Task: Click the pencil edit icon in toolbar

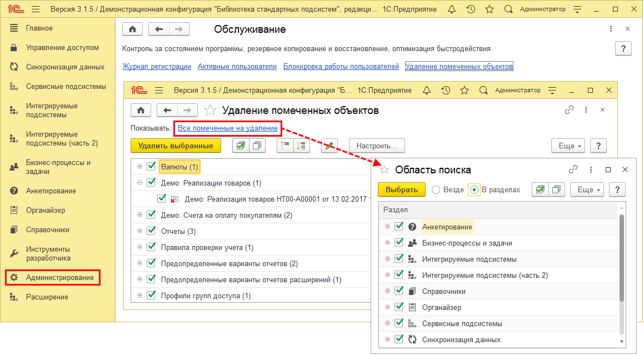Action: (x=329, y=146)
